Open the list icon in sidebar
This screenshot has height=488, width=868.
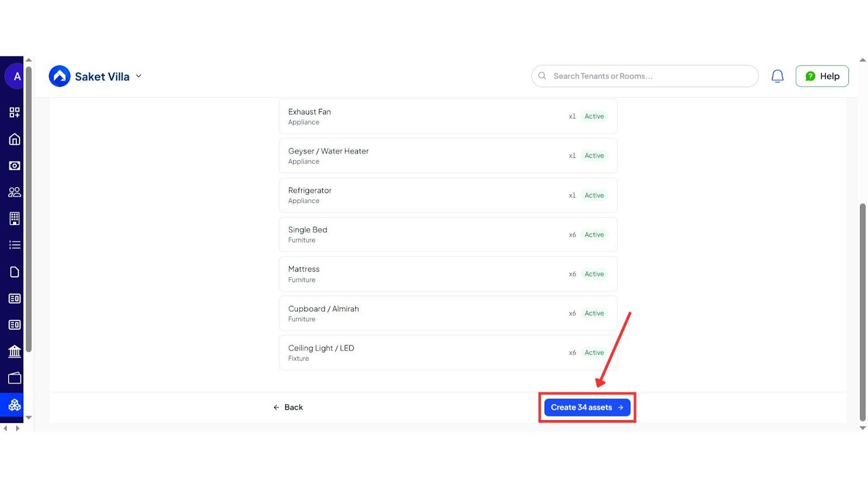(15, 245)
